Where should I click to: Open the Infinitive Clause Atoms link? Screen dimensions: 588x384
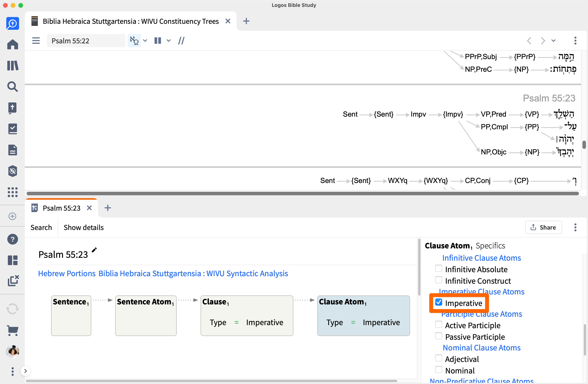[481, 258]
